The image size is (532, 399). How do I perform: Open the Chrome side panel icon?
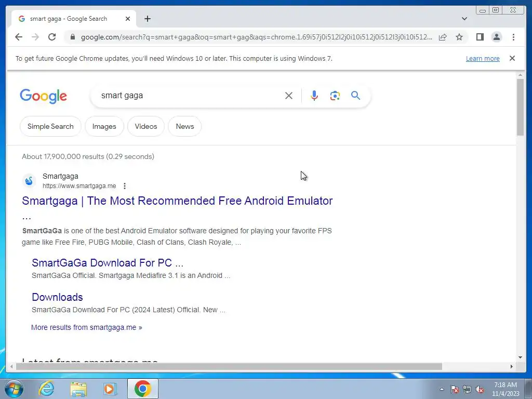480,37
